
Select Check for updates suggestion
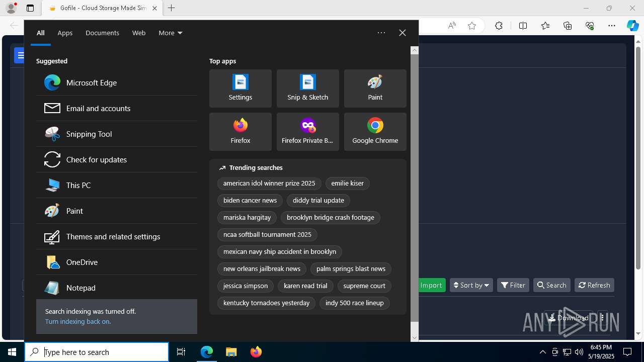click(117, 159)
